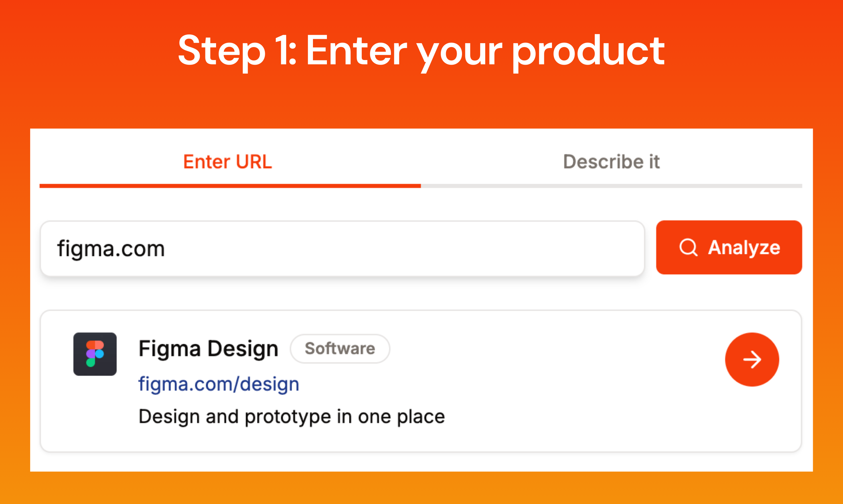This screenshot has height=504, width=843.
Task: Click the white arrow in orange circle
Action: pos(752,360)
